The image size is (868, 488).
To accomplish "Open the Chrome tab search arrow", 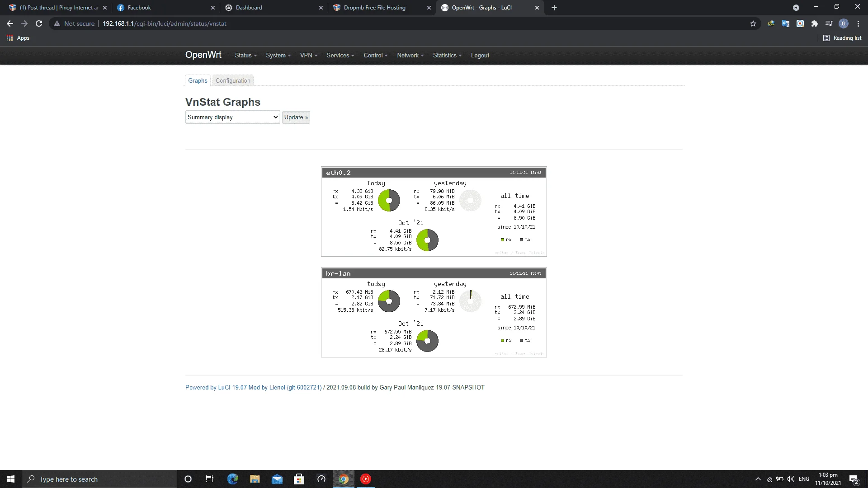I will [796, 8].
